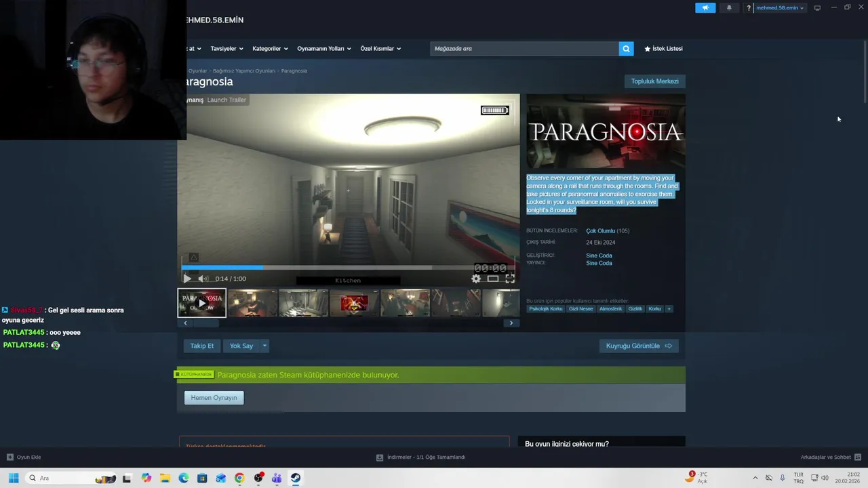Screen dimensions: 868x488
Task: Select the Atmosferik tag
Action: 610,309
